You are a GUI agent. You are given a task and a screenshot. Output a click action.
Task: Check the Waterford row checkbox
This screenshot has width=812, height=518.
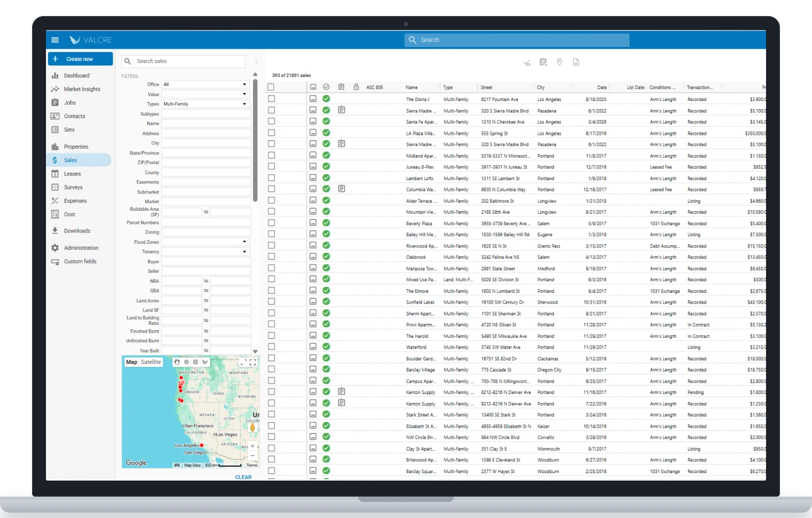click(x=271, y=347)
